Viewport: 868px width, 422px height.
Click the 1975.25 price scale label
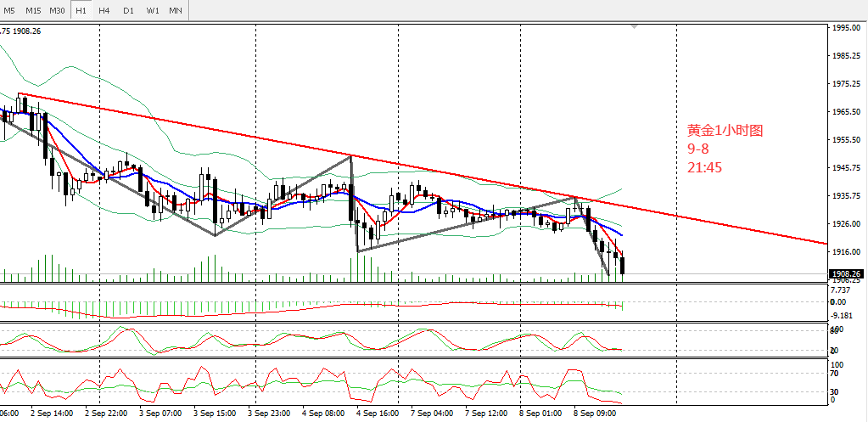(848, 83)
